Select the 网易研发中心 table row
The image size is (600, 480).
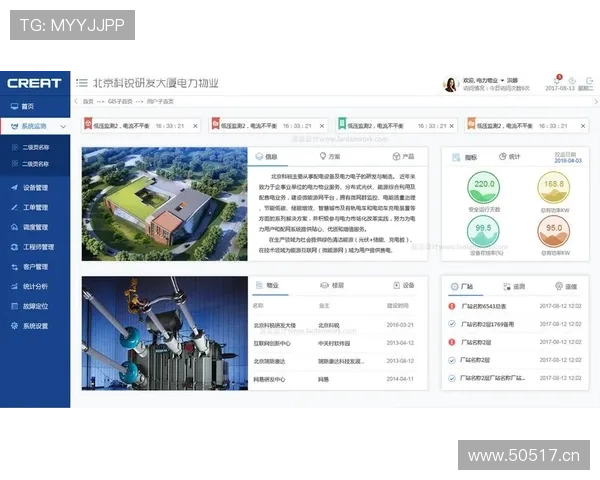(x=334, y=379)
